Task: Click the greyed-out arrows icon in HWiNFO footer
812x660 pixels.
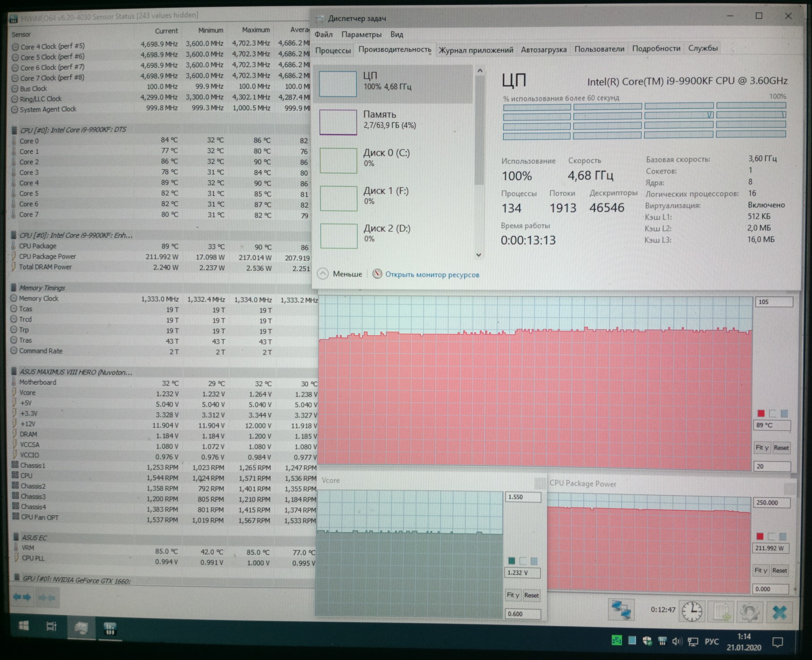Action: coord(47,597)
